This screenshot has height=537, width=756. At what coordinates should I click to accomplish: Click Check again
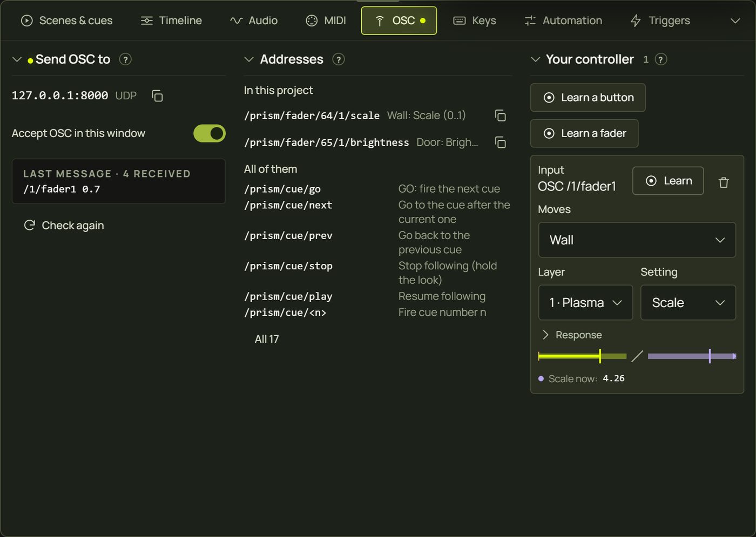click(x=64, y=226)
